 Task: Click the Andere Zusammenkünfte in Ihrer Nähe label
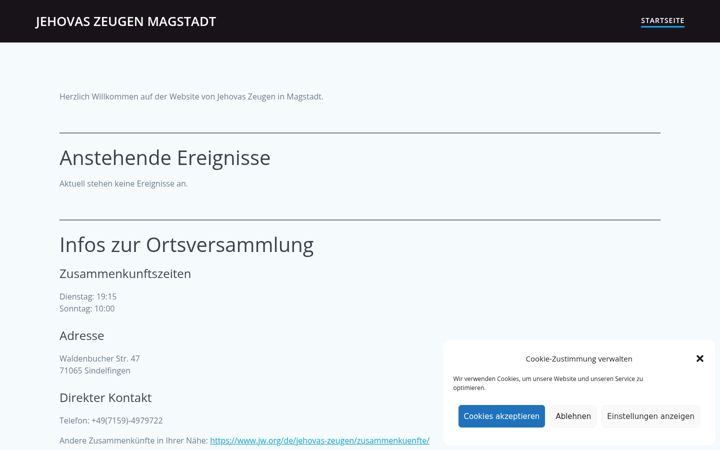click(x=134, y=440)
